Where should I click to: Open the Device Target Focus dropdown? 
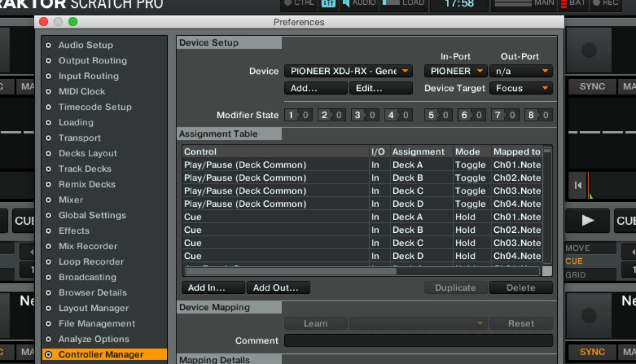(x=521, y=88)
